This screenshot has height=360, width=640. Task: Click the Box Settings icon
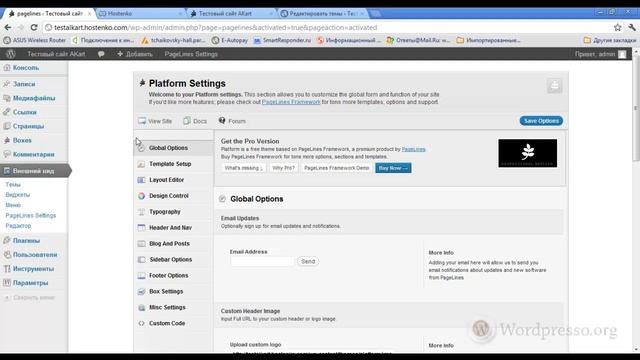[x=141, y=291]
